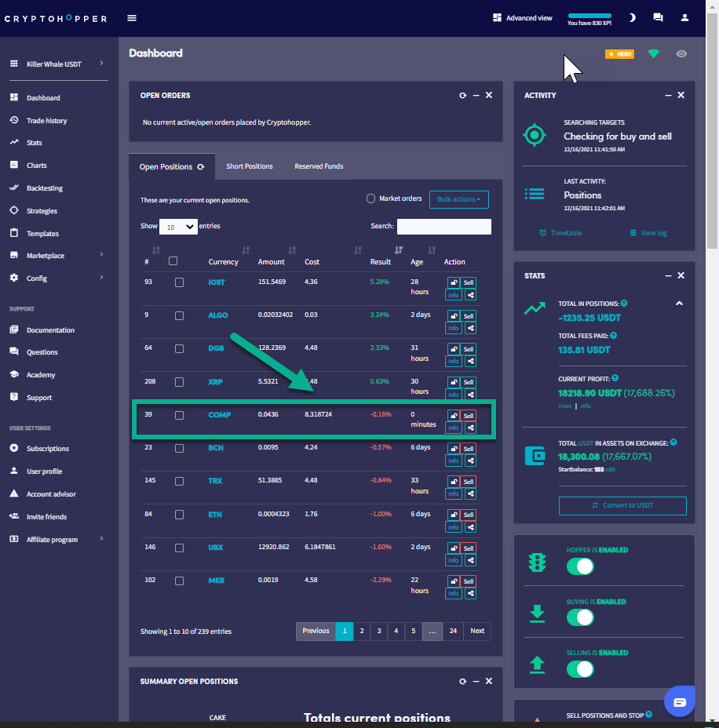Click the lock icon for the ALGO position
The width and height of the screenshot is (719, 728).
pos(454,316)
